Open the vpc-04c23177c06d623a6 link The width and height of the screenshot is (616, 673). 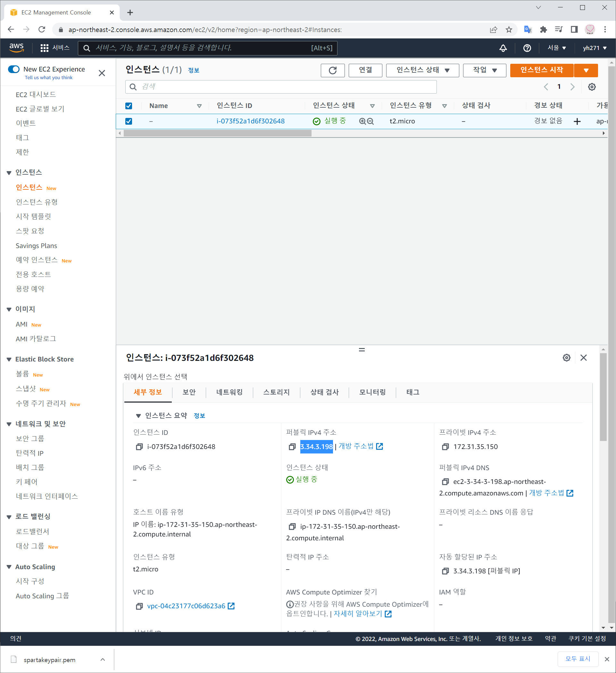(x=186, y=606)
